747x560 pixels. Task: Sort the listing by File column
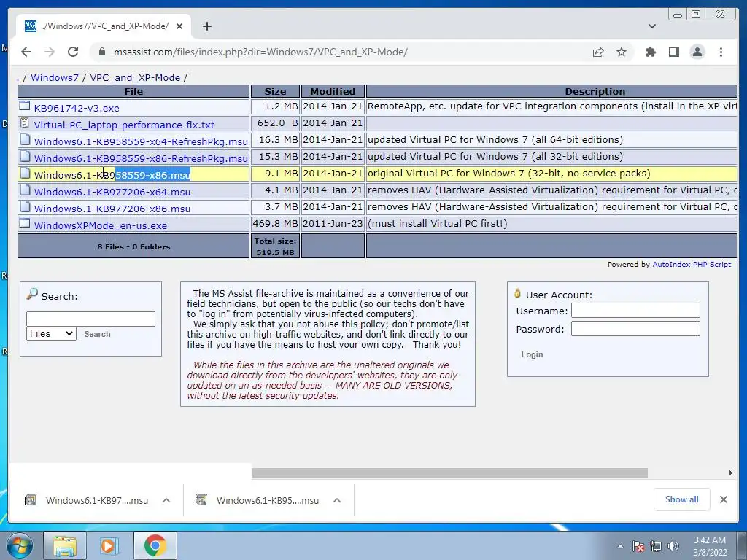click(133, 91)
